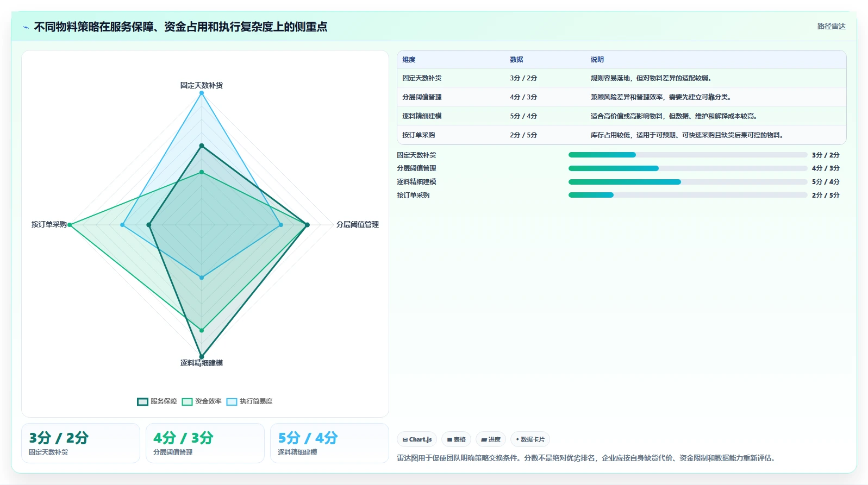Click description starting 库存占用较低
The height and width of the screenshot is (485, 868).
click(x=687, y=135)
